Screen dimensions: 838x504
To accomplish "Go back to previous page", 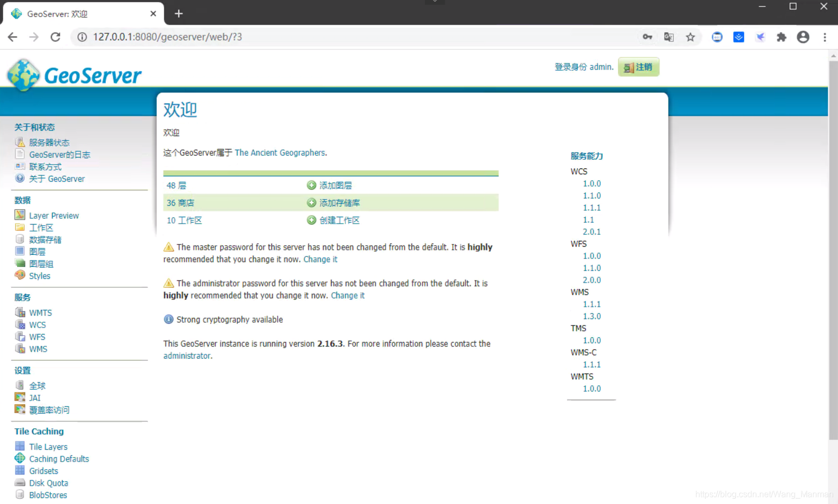I will coord(12,37).
